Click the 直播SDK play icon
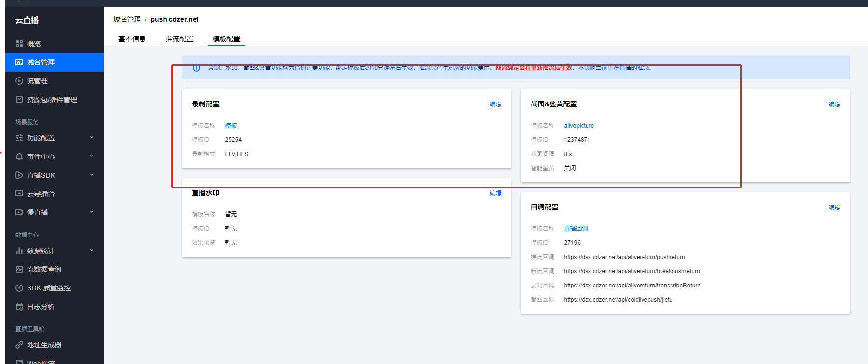Image resolution: width=868 pixels, height=364 pixels. click(19, 175)
